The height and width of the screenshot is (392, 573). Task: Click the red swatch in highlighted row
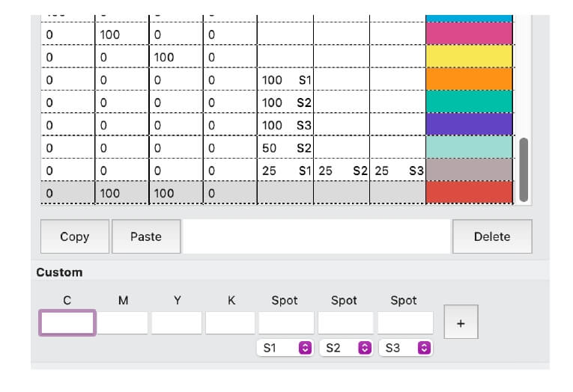click(468, 192)
